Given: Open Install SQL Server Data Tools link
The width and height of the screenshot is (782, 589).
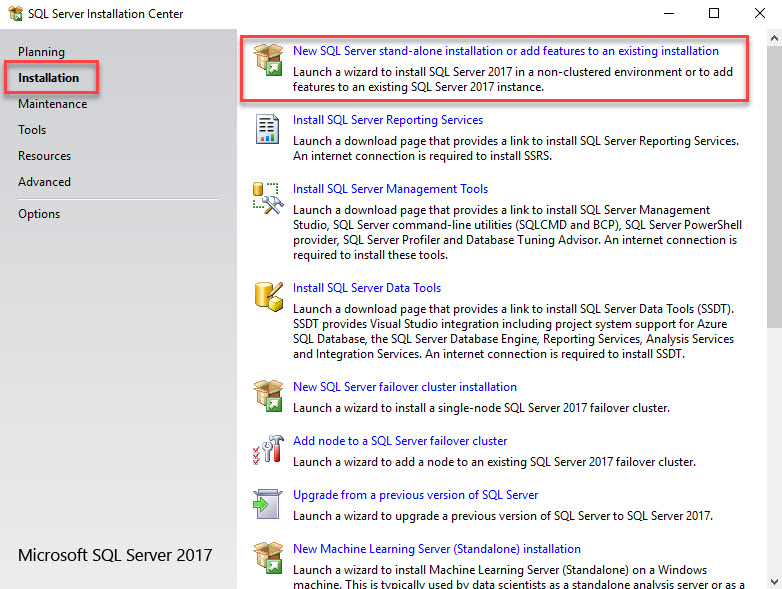Looking at the screenshot, I should pos(367,288).
